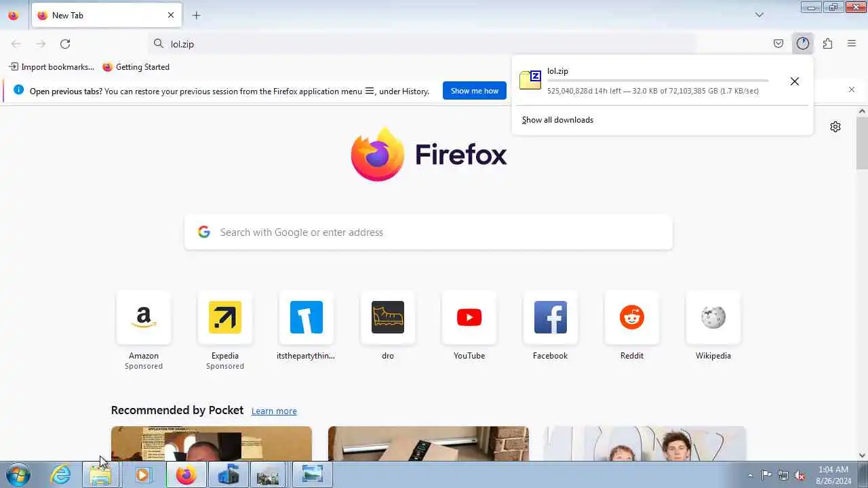Open the Extensions puzzle icon

click(827, 44)
